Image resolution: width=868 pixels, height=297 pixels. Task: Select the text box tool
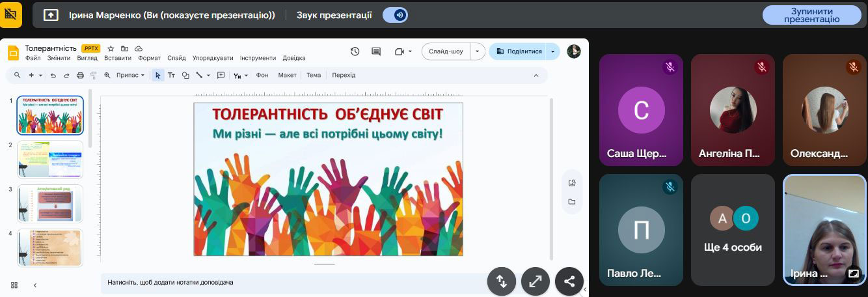[172, 76]
